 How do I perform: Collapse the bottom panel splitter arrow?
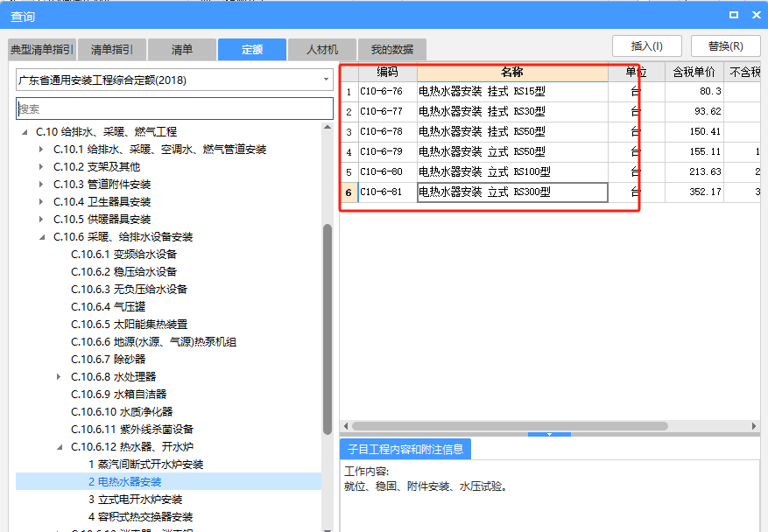[549, 434]
